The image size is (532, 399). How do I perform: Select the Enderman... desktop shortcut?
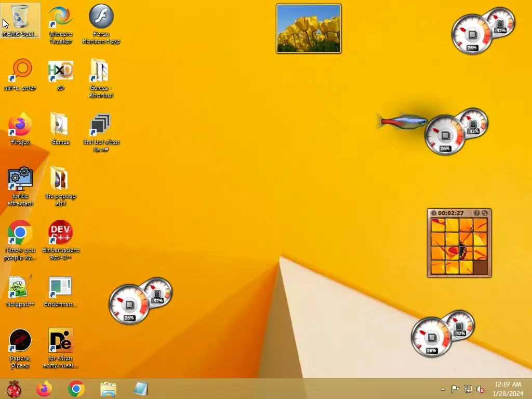coord(60,291)
